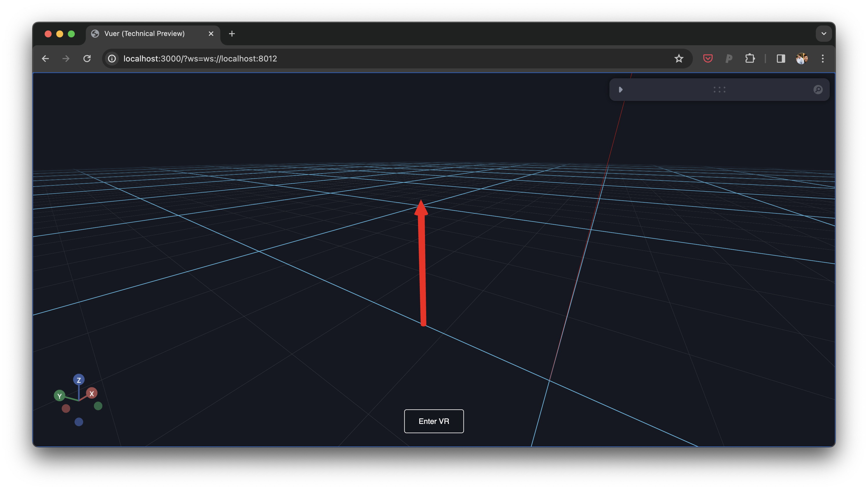
Task: Open the tab search dropdown arrow
Action: tap(824, 34)
